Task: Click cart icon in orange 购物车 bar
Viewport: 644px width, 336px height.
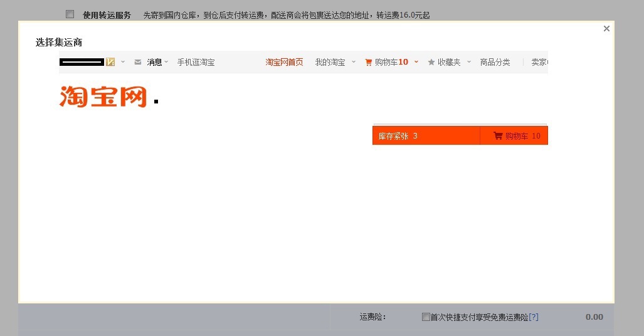Action: tap(498, 135)
